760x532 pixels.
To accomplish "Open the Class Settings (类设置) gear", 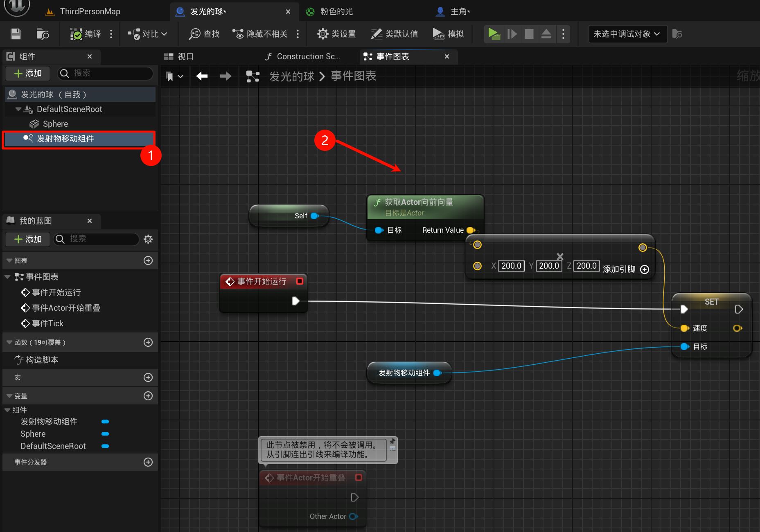I will pyautogui.click(x=336, y=34).
